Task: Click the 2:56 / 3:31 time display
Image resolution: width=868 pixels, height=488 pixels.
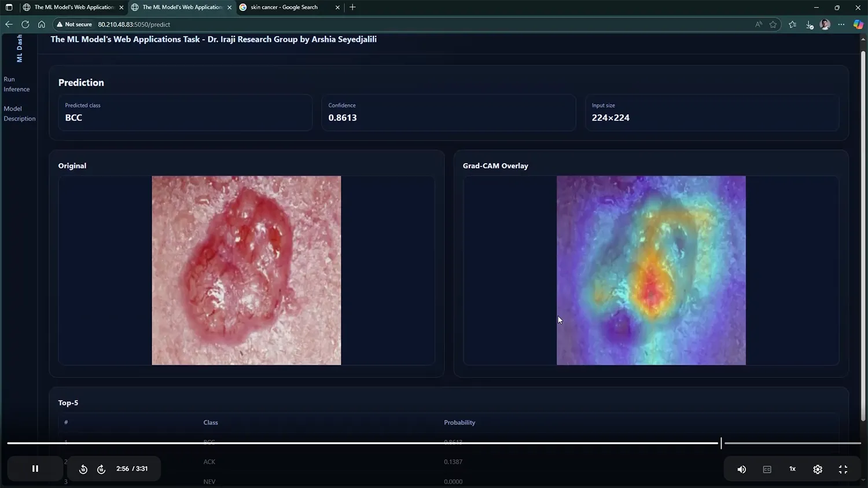Action: click(132, 469)
